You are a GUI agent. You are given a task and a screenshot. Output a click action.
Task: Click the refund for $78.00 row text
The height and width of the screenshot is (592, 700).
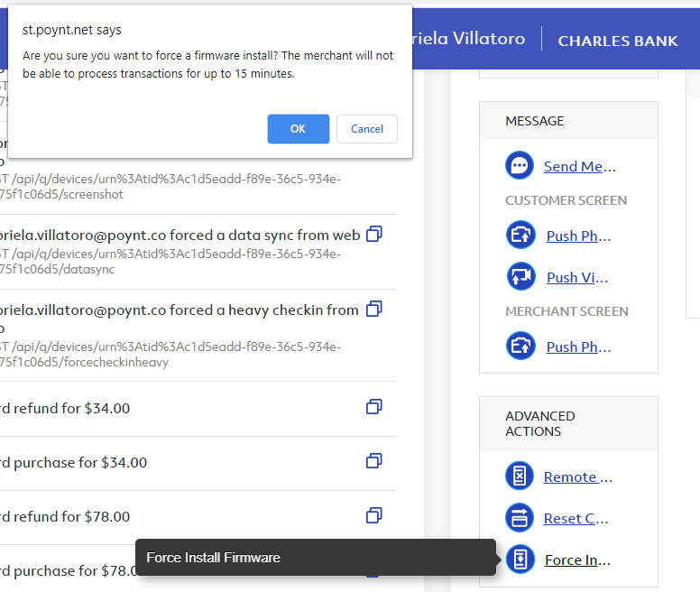point(65,517)
